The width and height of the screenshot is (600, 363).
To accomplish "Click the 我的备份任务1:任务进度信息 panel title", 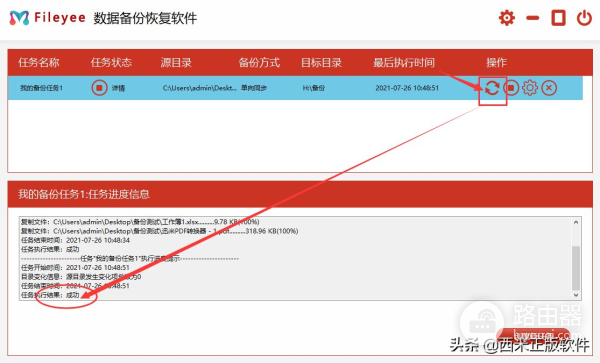I will pyautogui.click(x=84, y=194).
